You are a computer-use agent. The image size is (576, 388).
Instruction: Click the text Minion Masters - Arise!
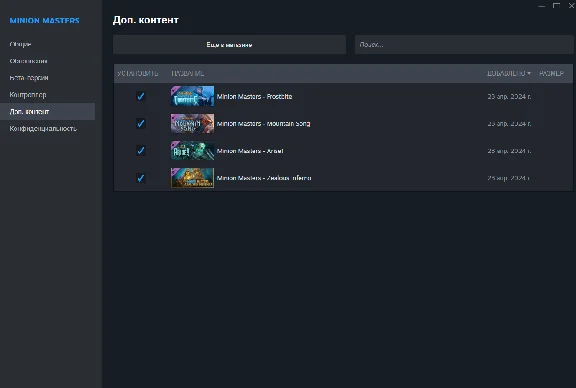click(250, 151)
